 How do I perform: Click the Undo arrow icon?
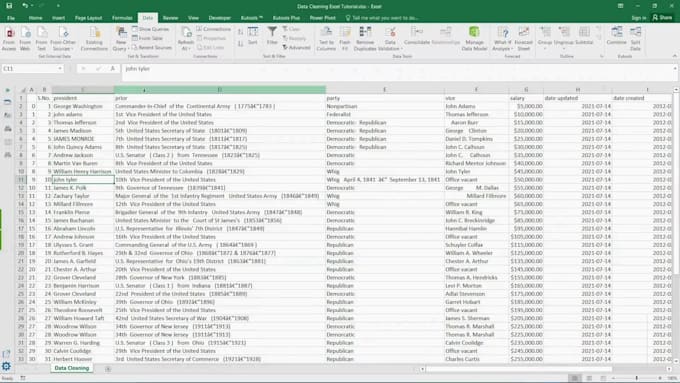pyautogui.click(x=25, y=6)
